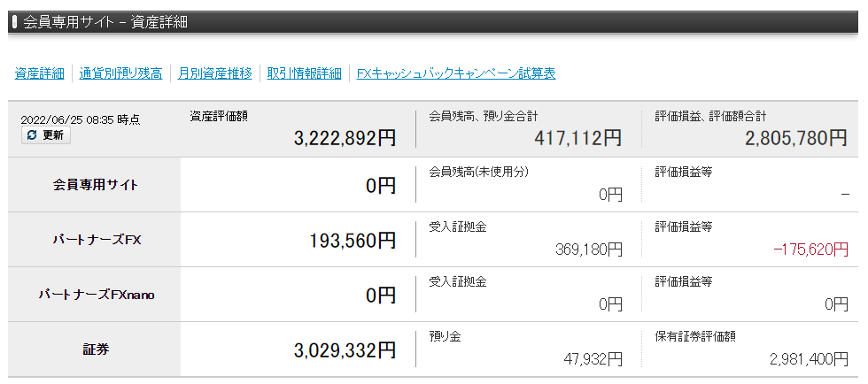The image size is (868, 384).
Task: Click the 2,805,780円 valuation total
Action: click(x=795, y=138)
